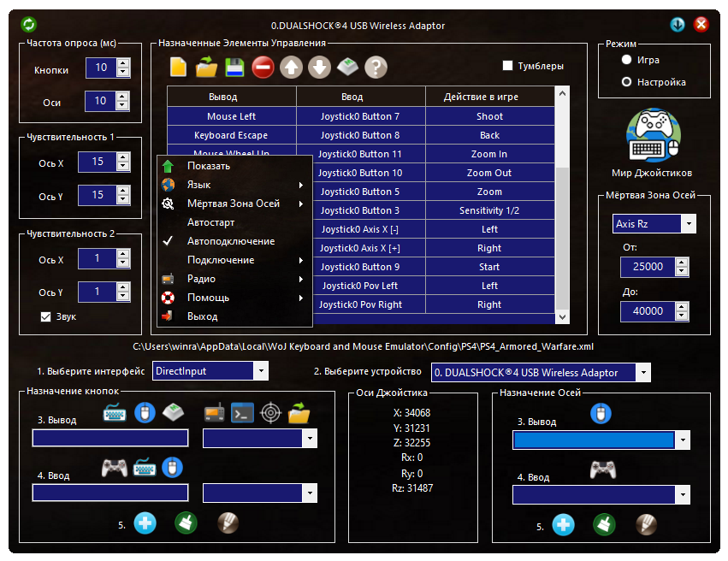Image resolution: width=728 pixels, height=561 pixels.
Task: Adjust Ось X sensitivity 1 stepper
Action: click(x=123, y=162)
